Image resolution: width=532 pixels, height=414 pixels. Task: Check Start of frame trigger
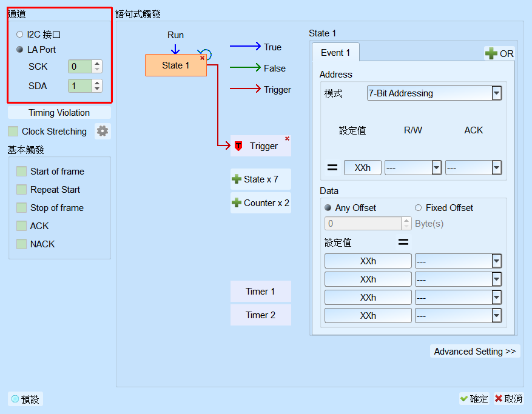[21, 171]
